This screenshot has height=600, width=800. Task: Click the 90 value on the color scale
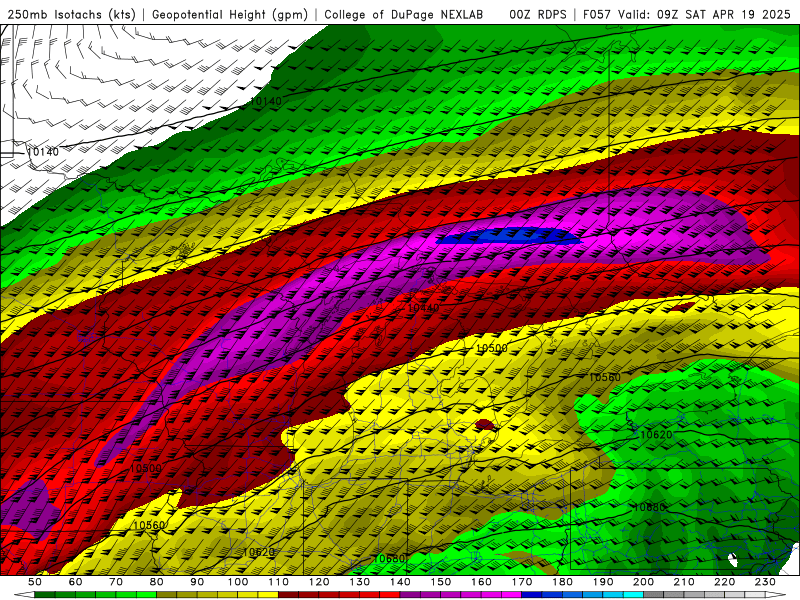[x=197, y=582]
